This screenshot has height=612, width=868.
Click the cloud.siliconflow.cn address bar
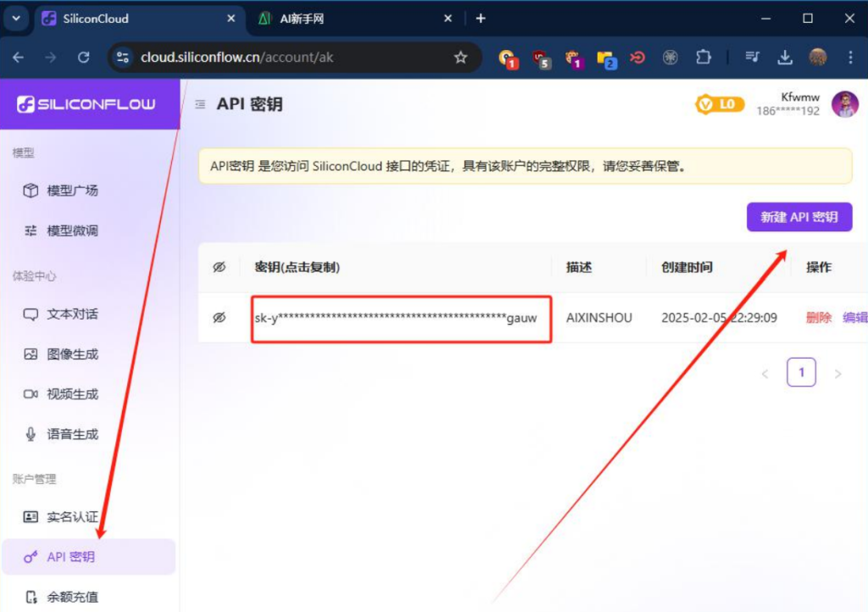pyautogui.click(x=293, y=57)
